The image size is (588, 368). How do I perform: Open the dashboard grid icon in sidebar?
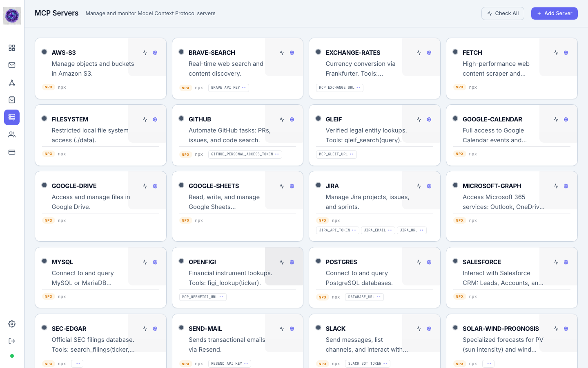pyautogui.click(x=12, y=48)
